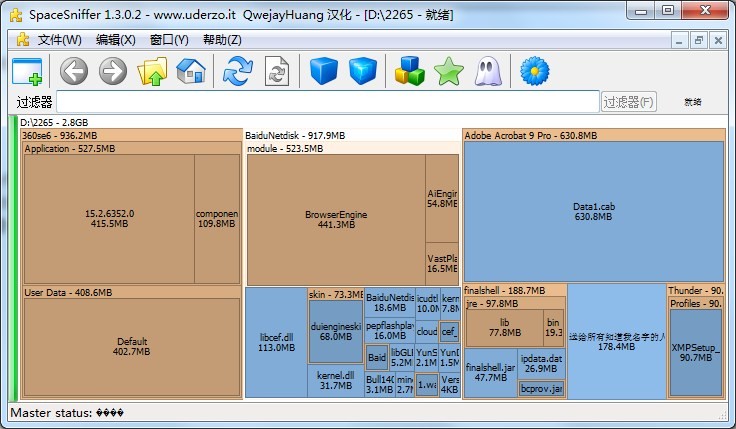Viewport: 736px width, 429px height.
Task: Select the BaiduNetdis 18.6MB block
Action: tap(390, 303)
